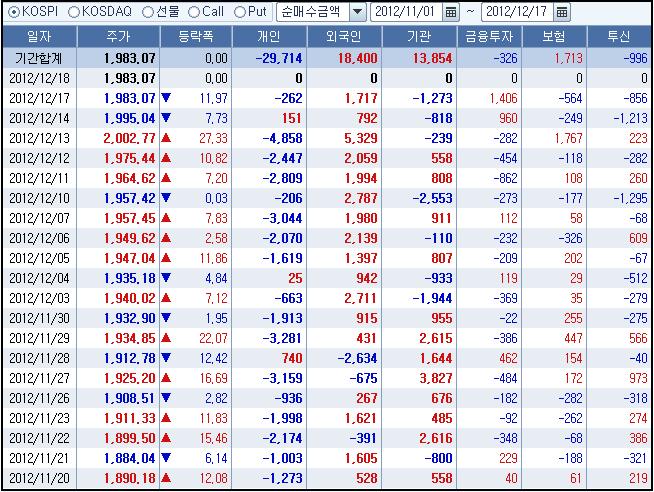Screen dimensions: 654x492
Task: Click the price value 1,975.44
Action: point(130,158)
